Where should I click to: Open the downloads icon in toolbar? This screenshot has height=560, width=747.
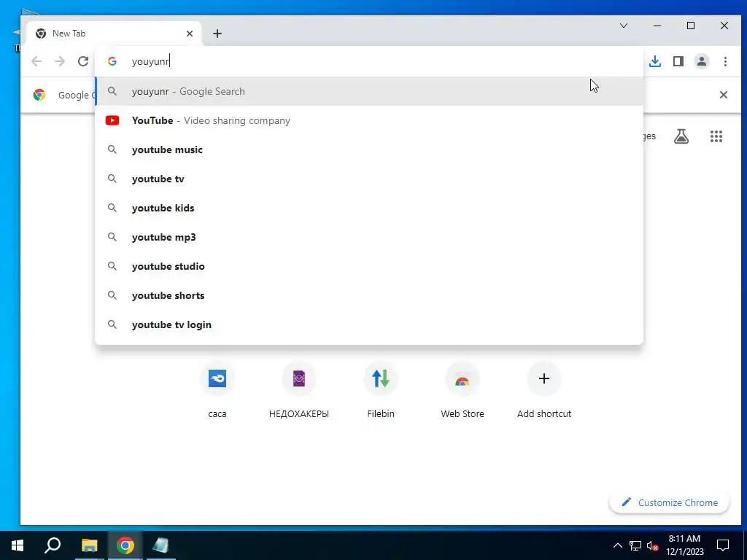(x=655, y=61)
